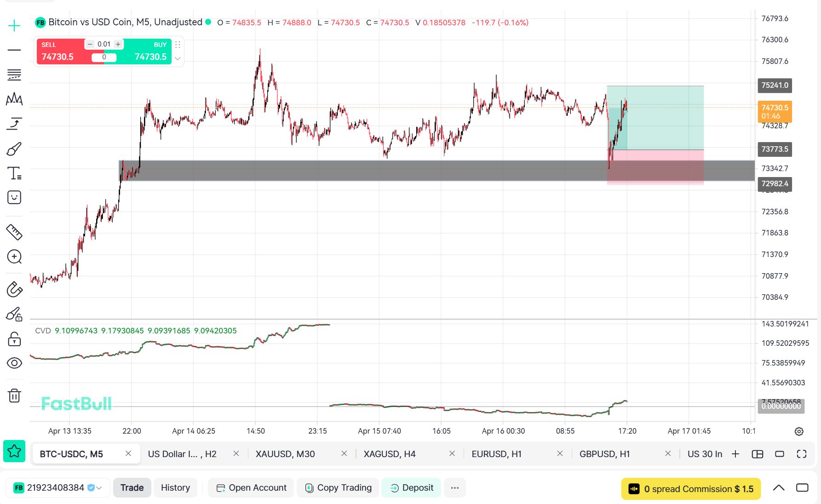821x504 pixels.
Task: Expand the bottom panel up arrow
Action: [x=778, y=488]
